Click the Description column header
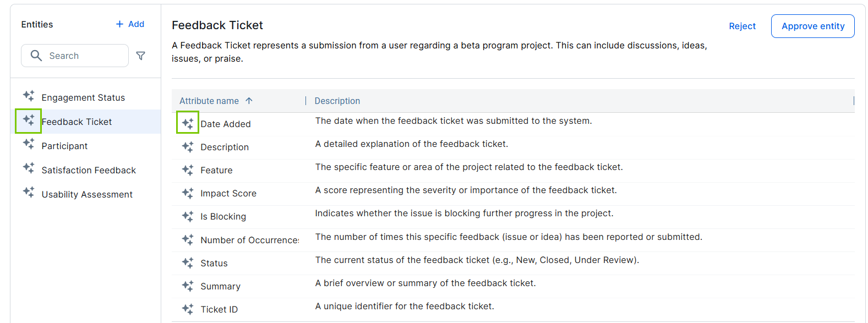This screenshot has width=868, height=323. coord(337,101)
